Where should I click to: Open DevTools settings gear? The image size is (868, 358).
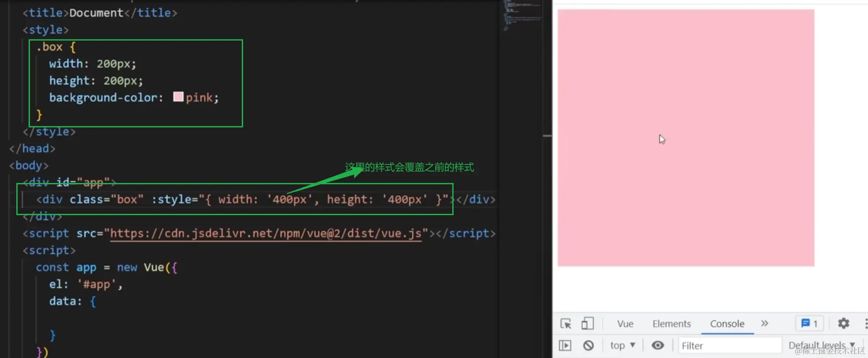pos(843,323)
